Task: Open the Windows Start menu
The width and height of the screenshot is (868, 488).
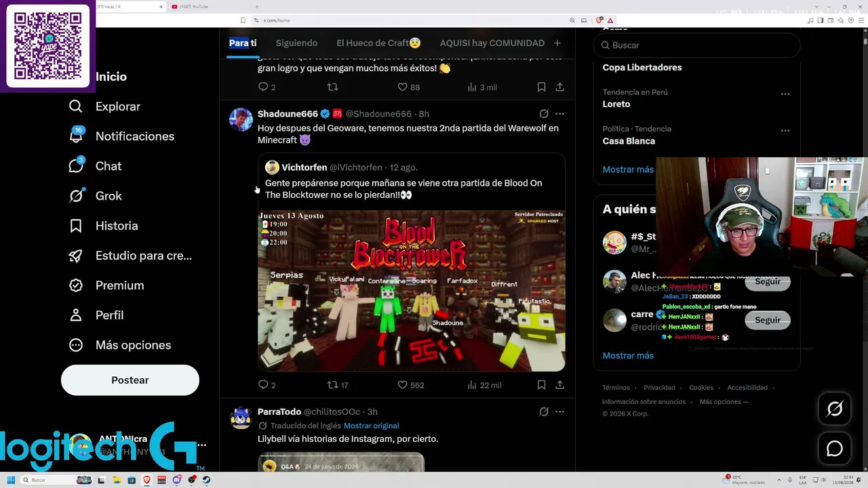Action: pyautogui.click(x=11, y=480)
